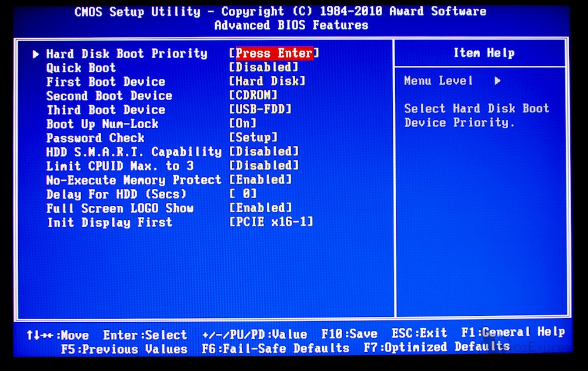
Task: Click the Menu Level arrow indicator
Action: 497,81
